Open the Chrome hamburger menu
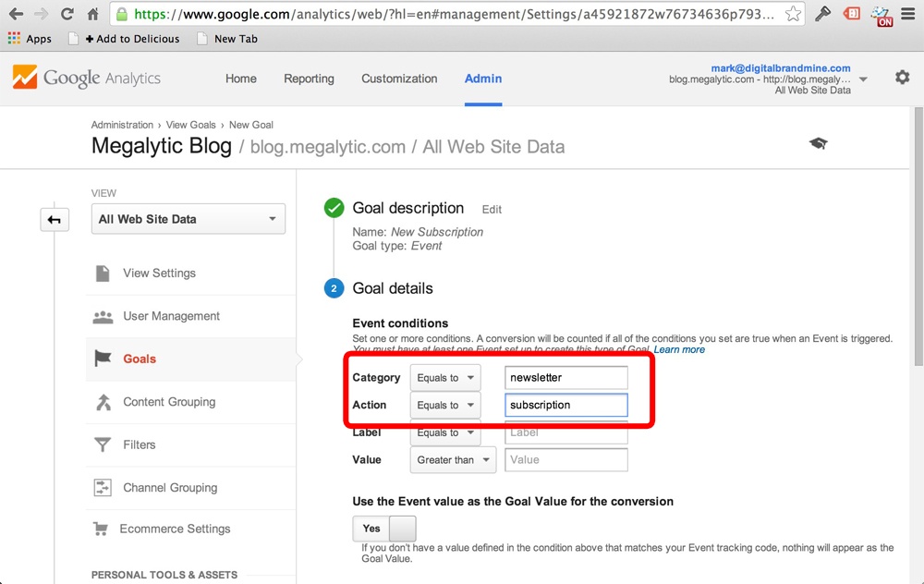This screenshot has height=584, width=924. [x=908, y=14]
